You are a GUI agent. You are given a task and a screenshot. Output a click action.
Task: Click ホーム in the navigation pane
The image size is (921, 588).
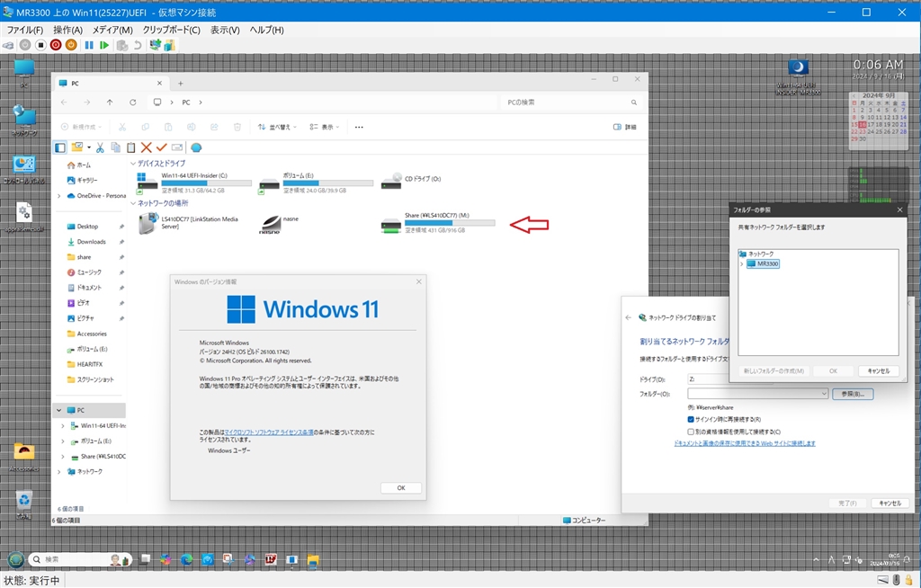pos(79,165)
